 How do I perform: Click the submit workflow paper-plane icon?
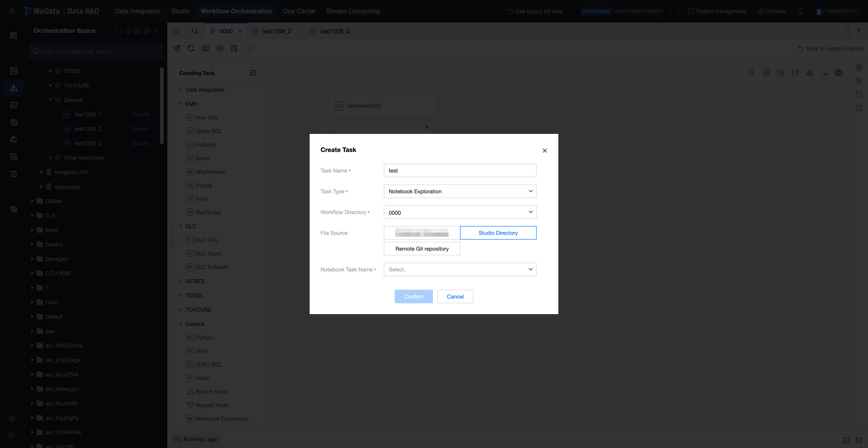tap(177, 48)
